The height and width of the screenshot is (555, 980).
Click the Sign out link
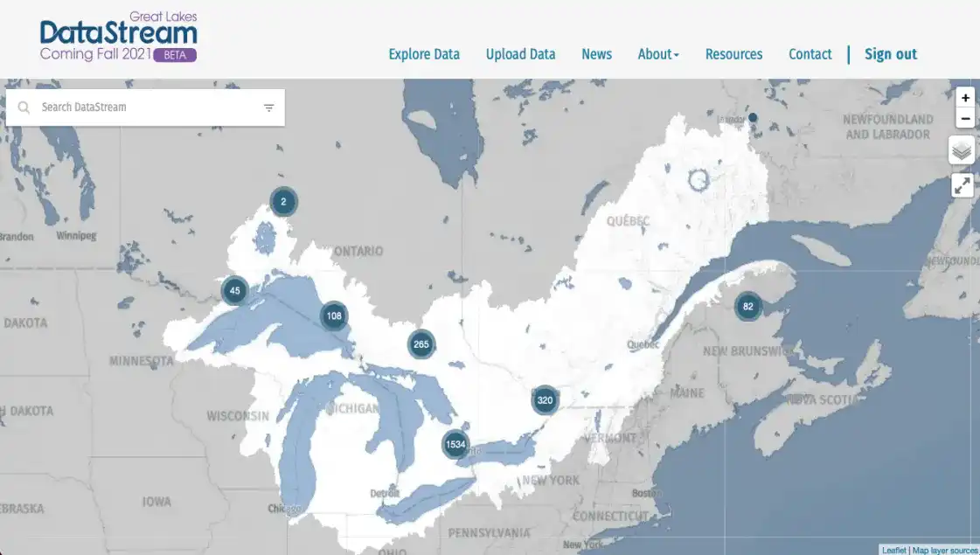pyautogui.click(x=891, y=54)
